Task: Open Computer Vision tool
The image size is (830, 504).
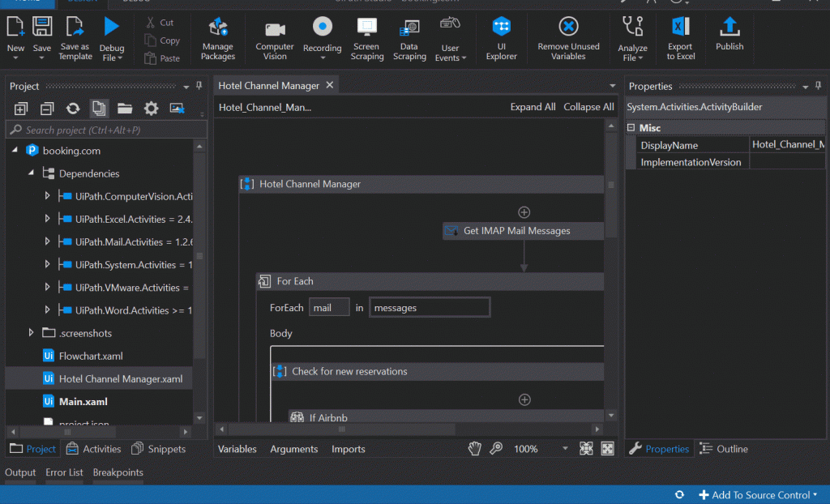Action: pos(275,40)
